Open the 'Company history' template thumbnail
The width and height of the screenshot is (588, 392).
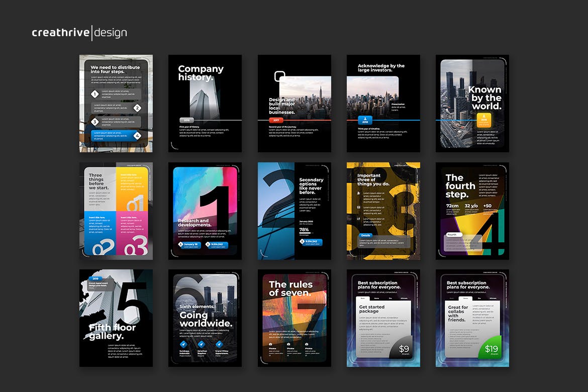point(205,103)
